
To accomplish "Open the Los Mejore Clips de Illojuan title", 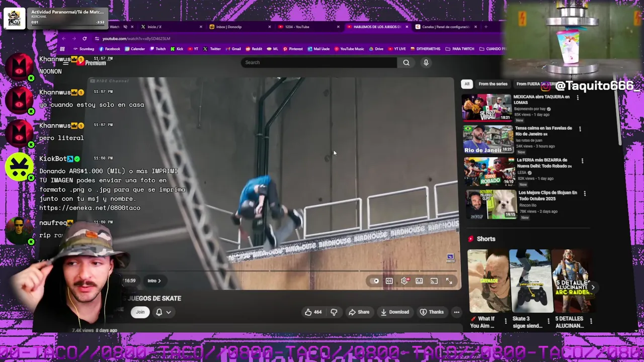I will [548, 196].
